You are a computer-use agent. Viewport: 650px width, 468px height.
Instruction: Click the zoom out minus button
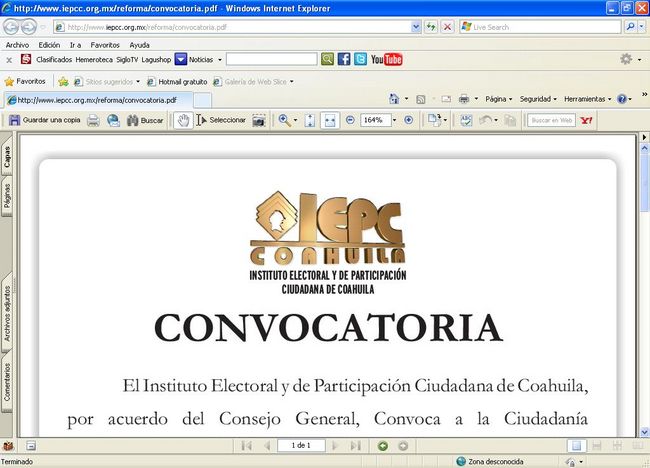(x=350, y=120)
